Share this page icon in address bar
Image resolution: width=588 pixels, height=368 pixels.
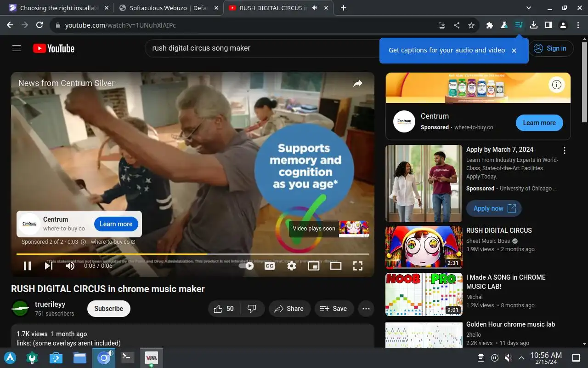(x=457, y=25)
